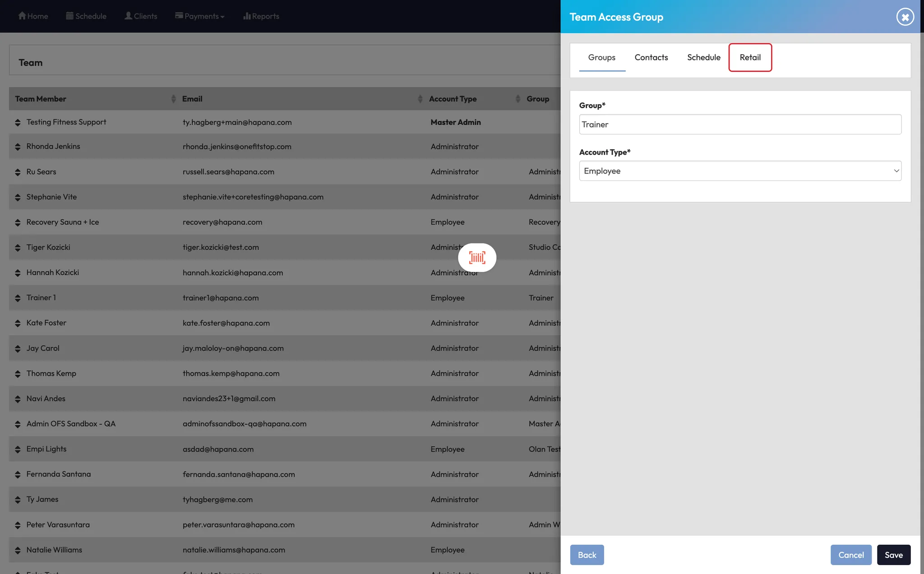
Task: Open Reports from the bar chart icon
Action: tap(247, 16)
